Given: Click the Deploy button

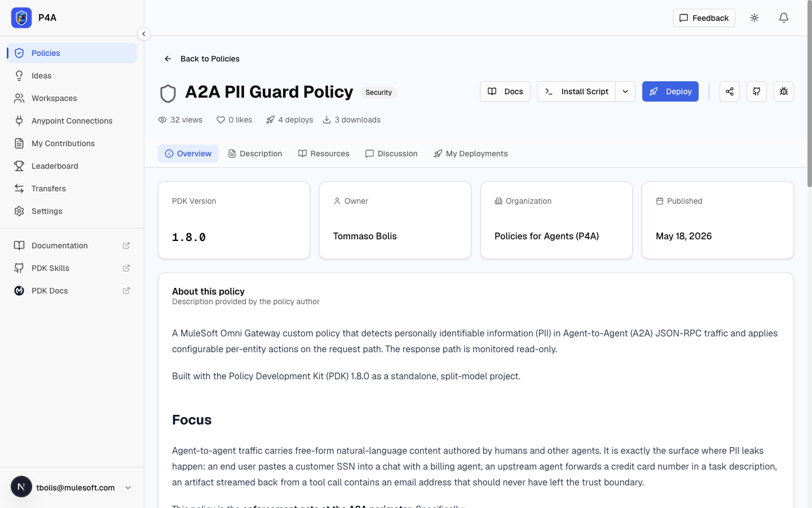Looking at the screenshot, I should pos(670,91).
